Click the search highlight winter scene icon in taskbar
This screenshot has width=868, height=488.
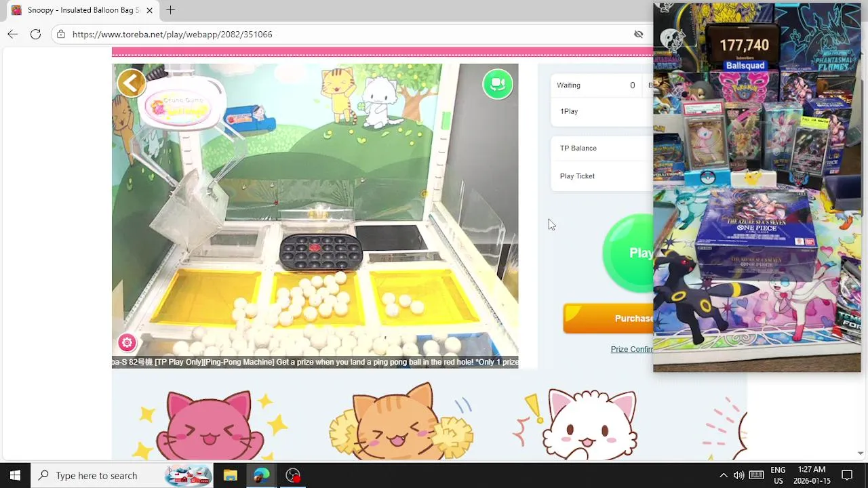coord(189,475)
